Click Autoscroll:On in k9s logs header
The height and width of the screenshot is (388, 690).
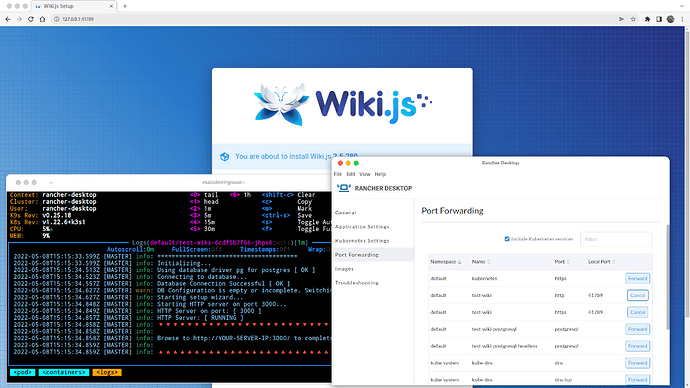tap(130, 249)
